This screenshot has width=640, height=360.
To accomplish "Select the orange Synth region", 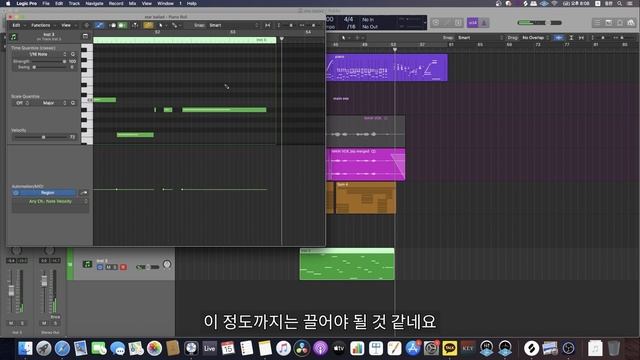I will pyautogui.click(x=366, y=198).
